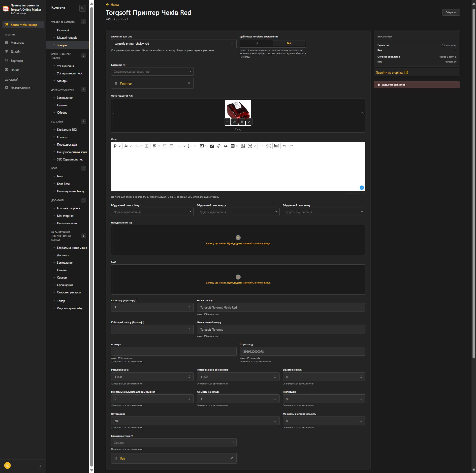The height and width of the screenshot is (473, 476).
Task: Click the image link icon
Action: coord(234,122)
